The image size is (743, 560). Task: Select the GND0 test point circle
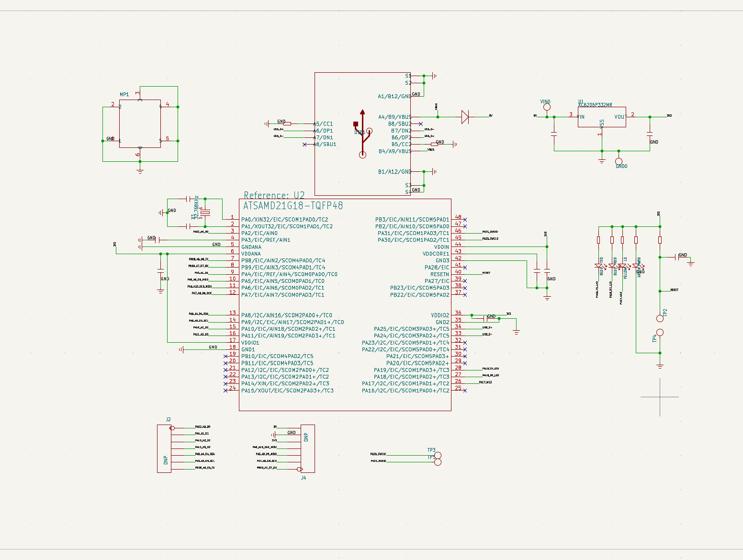619,162
